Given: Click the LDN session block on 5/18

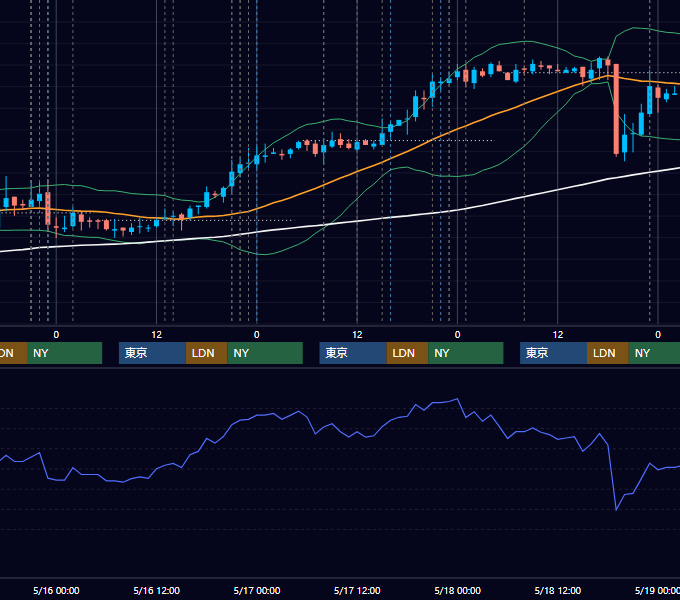Looking at the screenshot, I should (x=608, y=353).
